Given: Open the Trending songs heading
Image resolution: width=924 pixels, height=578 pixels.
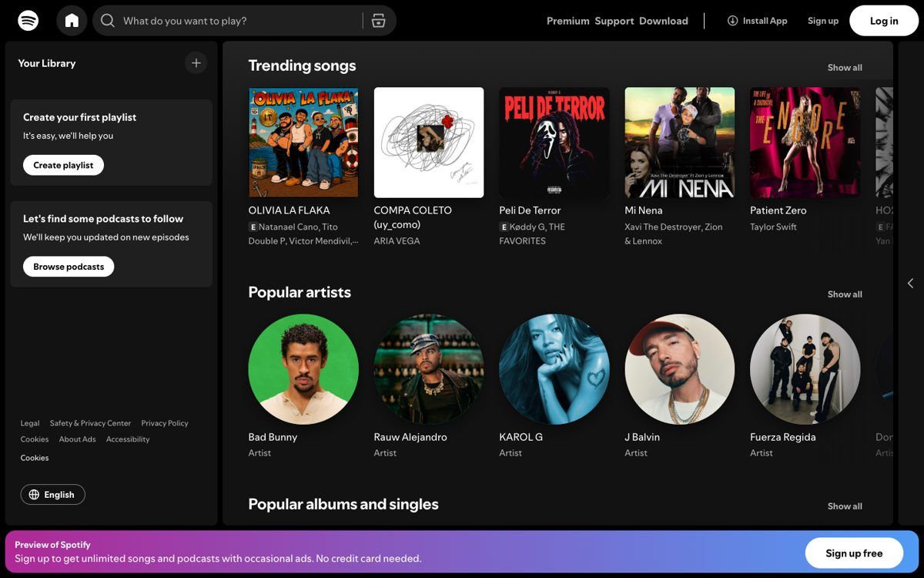Looking at the screenshot, I should (302, 66).
